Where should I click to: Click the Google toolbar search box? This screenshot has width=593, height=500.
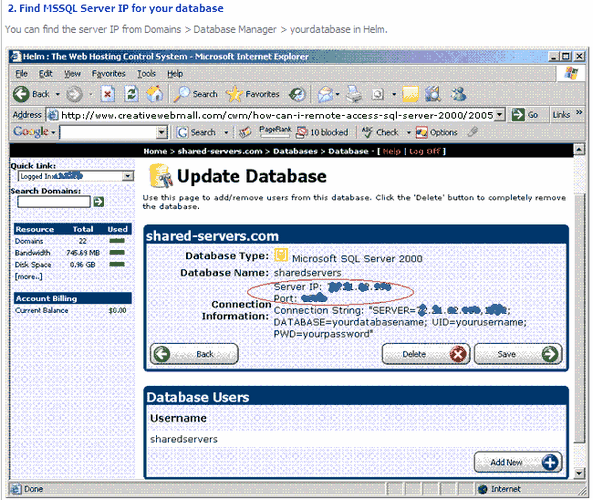108,132
